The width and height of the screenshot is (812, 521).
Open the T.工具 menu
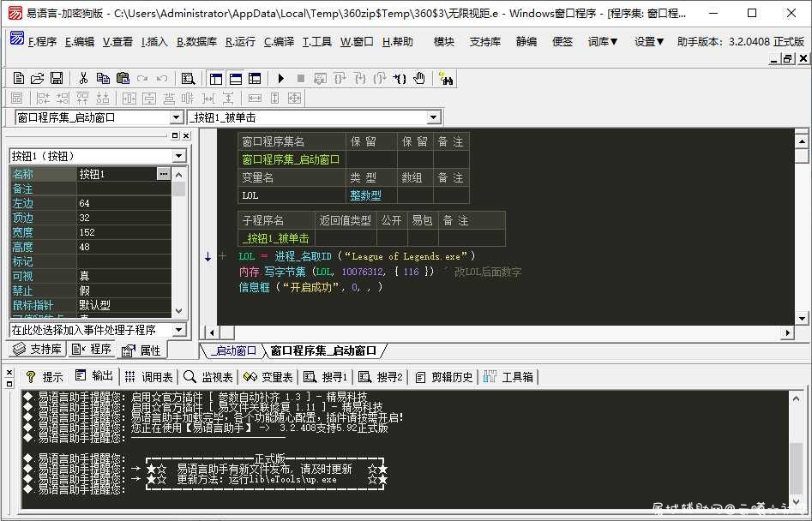pyautogui.click(x=317, y=42)
